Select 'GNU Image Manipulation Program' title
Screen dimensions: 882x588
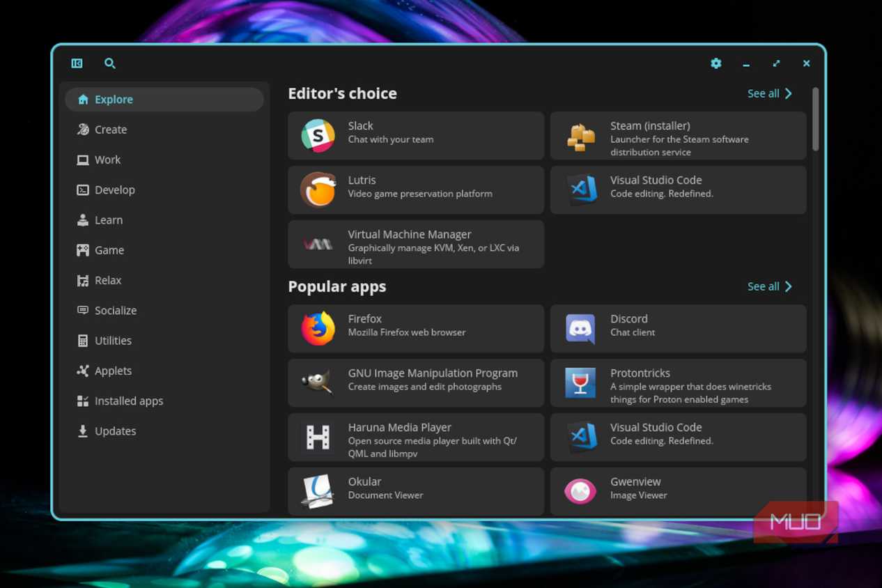point(433,373)
